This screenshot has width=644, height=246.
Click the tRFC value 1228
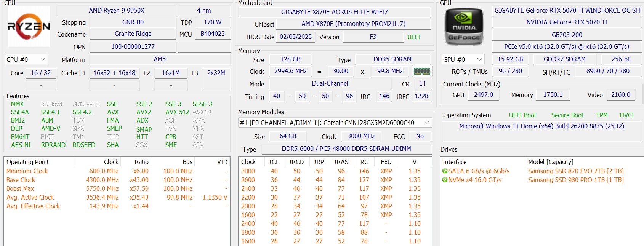[421, 96]
